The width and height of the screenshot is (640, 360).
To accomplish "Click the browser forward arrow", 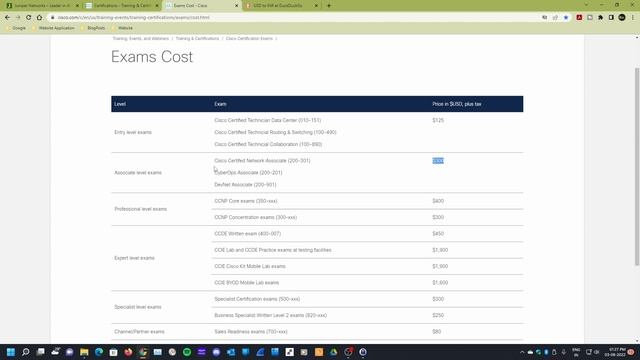I will (18, 18).
